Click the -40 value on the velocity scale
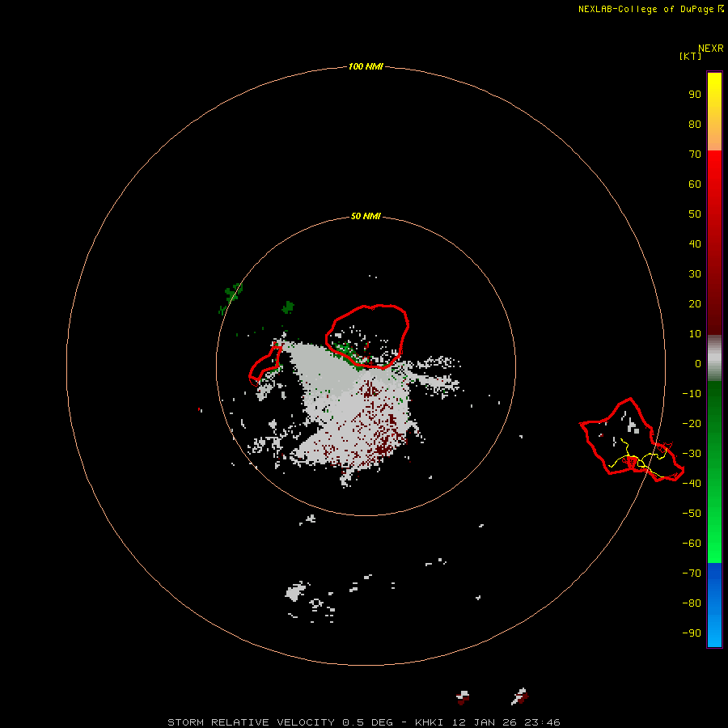 click(x=692, y=484)
